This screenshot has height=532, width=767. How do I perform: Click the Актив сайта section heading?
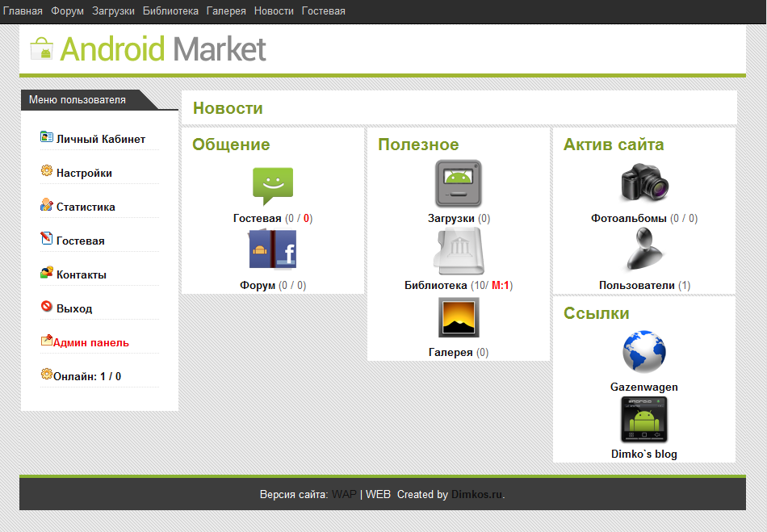pos(614,145)
